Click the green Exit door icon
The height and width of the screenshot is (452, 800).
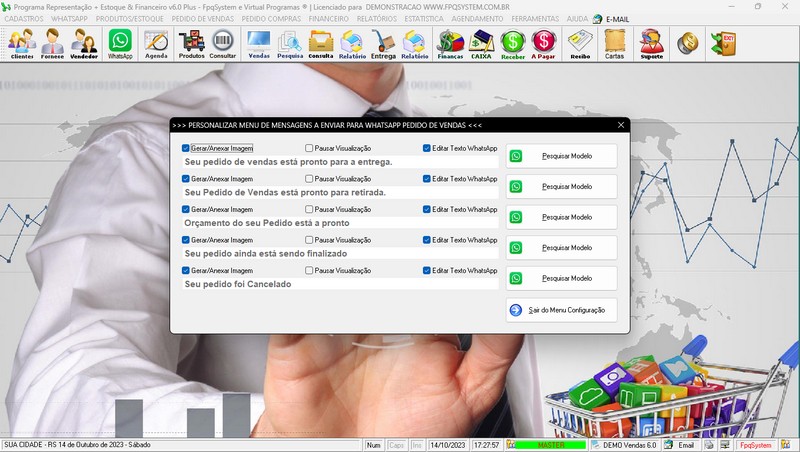[723, 43]
